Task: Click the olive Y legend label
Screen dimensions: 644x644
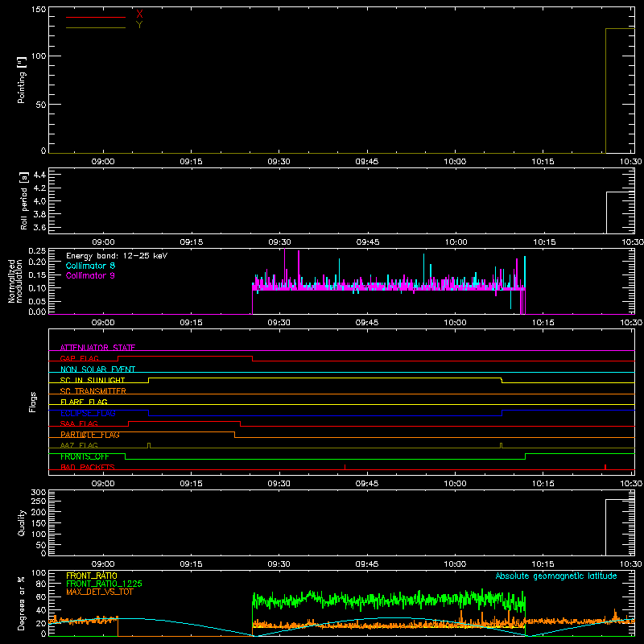Action: click(139, 25)
